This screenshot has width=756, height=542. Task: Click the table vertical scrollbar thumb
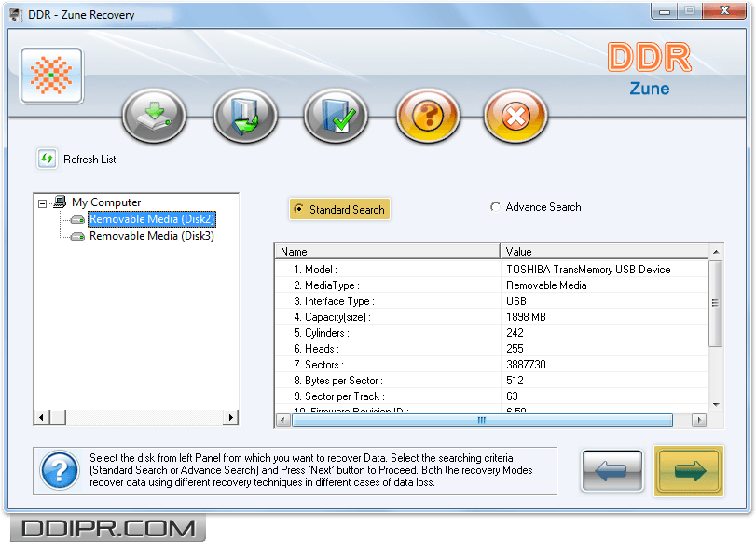point(716,303)
